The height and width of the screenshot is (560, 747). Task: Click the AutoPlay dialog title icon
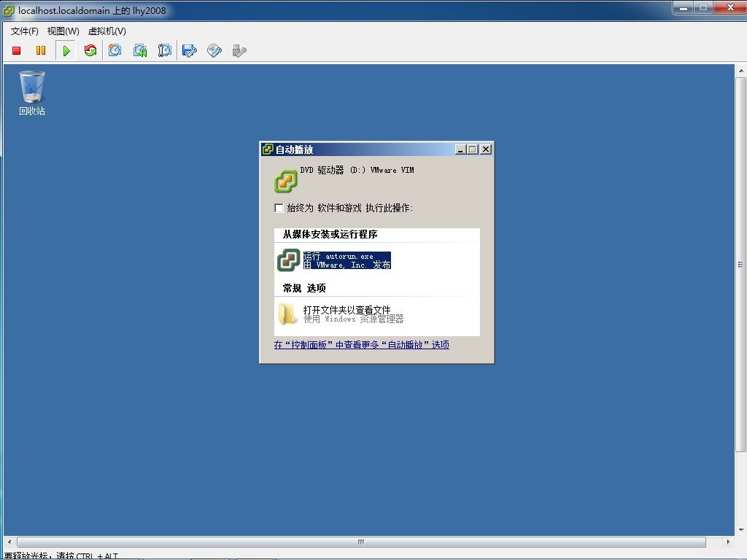268,149
